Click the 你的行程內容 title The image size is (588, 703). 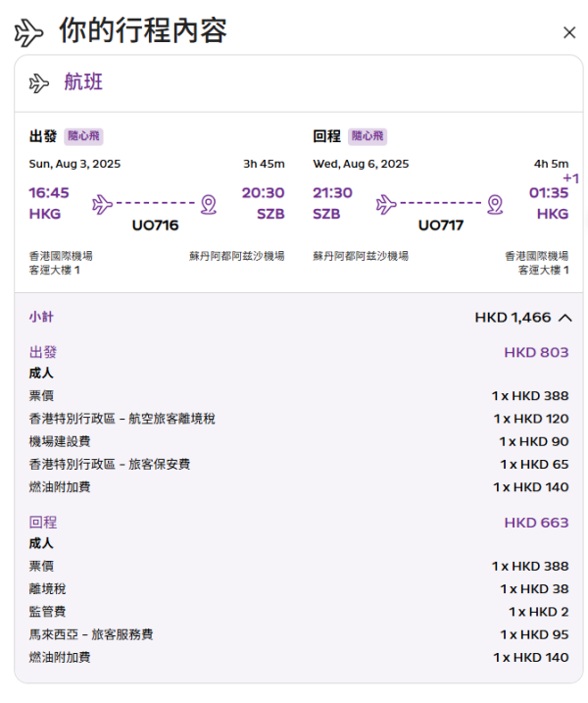tap(143, 30)
